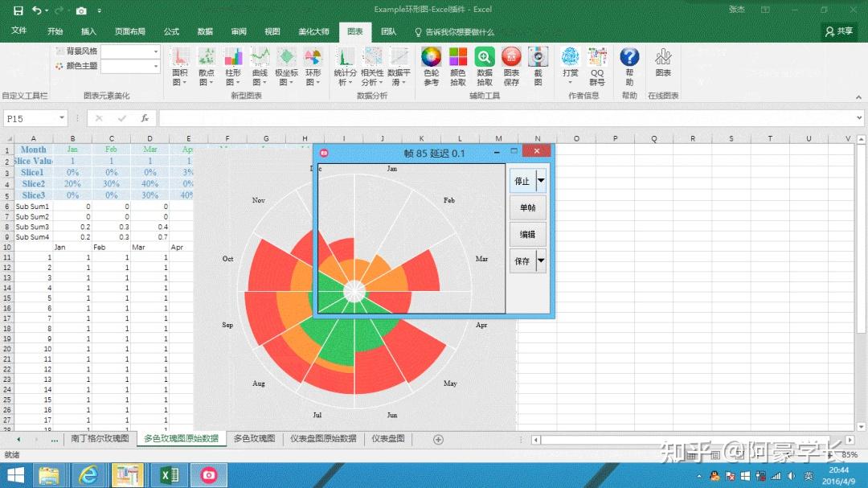Collapse the ribbon with the chevron

(x=858, y=97)
